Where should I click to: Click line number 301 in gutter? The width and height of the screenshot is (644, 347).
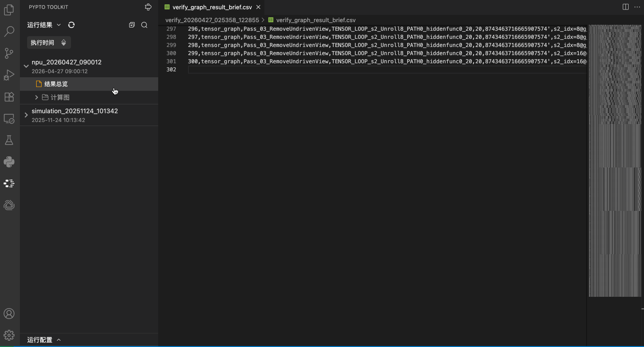(x=171, y=61)
